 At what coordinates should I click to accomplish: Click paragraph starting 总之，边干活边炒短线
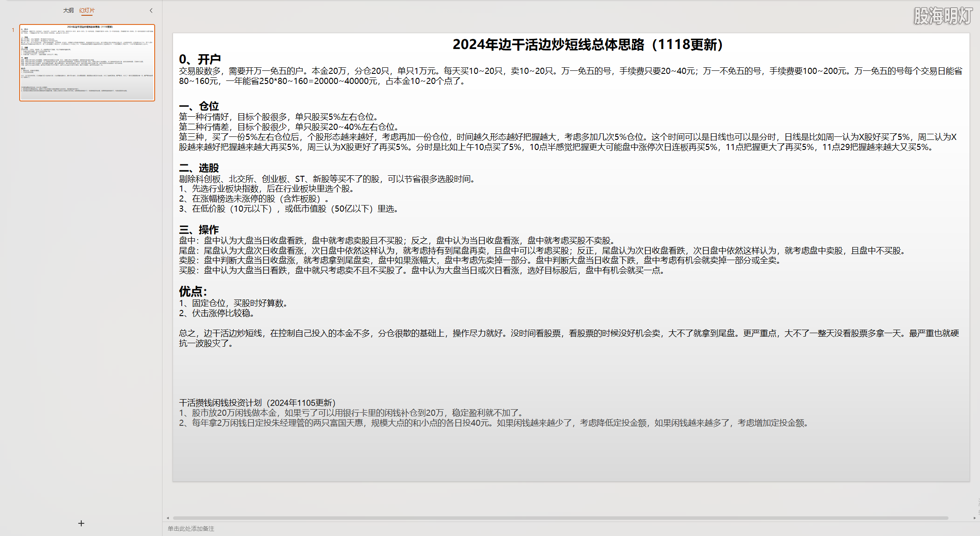tap(569, 338)
